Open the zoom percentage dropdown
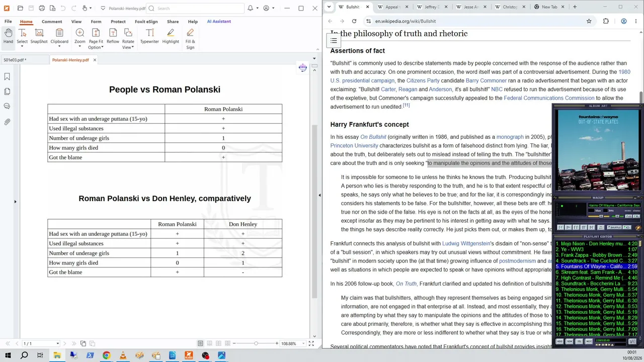Image resolution: width=644 pixels, height=362 pixels. click(x=303, y=343)
